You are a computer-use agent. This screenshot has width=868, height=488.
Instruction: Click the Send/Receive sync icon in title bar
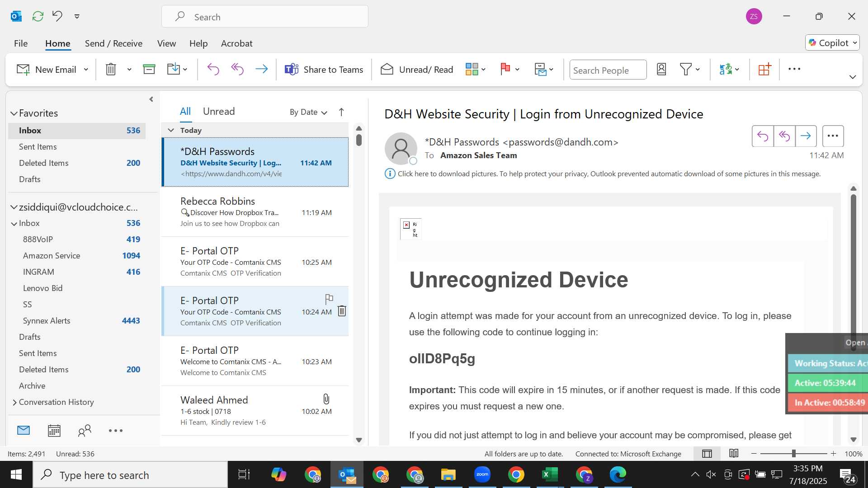38,17
